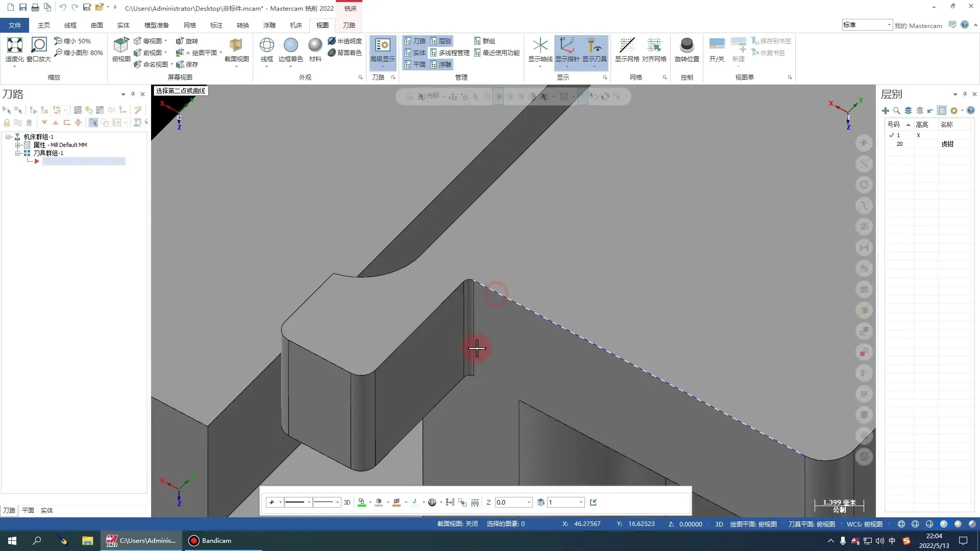980x551 pixels.
Task: Open the Z depth value dropdown
Action: point(529,503)
